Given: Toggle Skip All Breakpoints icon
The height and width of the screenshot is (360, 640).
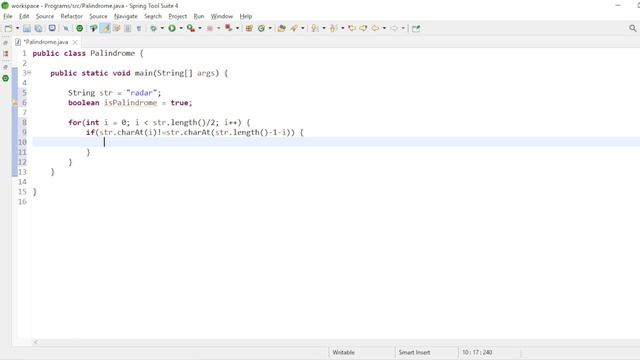Looking at the screenshot, I should click(x=66, y=28).
